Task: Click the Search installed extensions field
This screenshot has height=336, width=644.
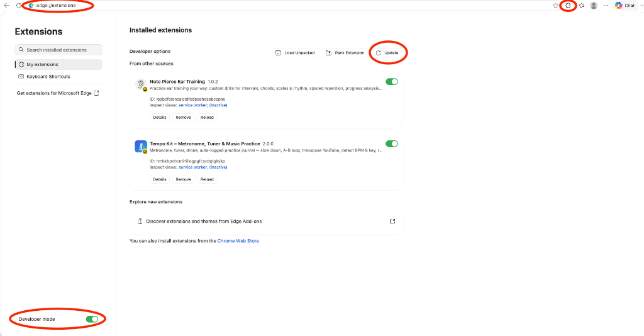Action: tap(58, 50)
